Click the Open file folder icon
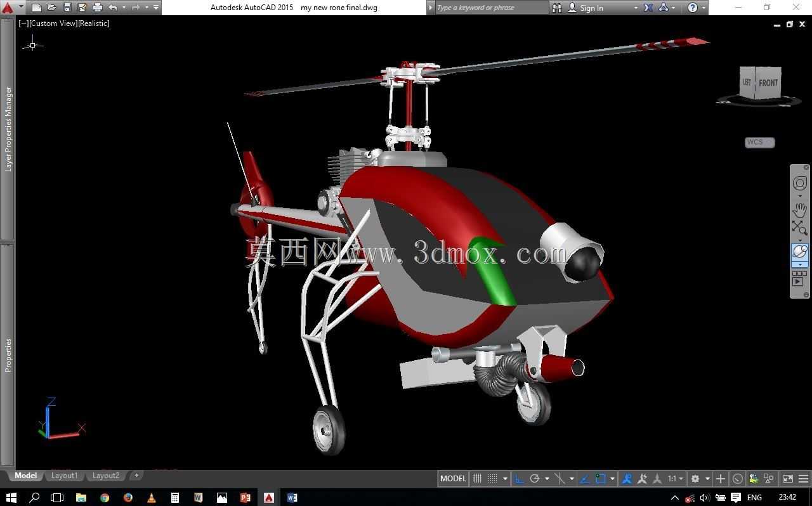Image resolution: width=812 pixels, height=506 pixels. click(x=52, y=8)
